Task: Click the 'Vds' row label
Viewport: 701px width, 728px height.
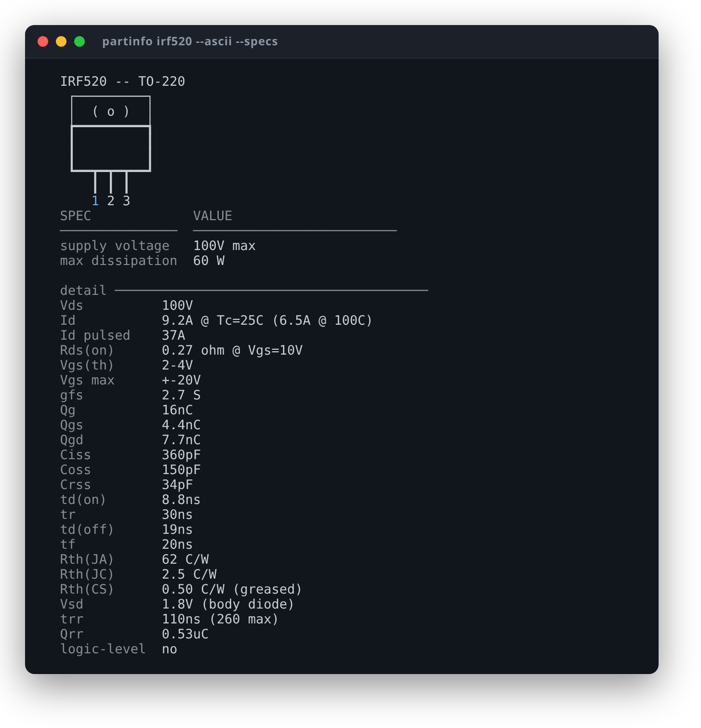Action: pyautogui.click(x=72, y=305)
